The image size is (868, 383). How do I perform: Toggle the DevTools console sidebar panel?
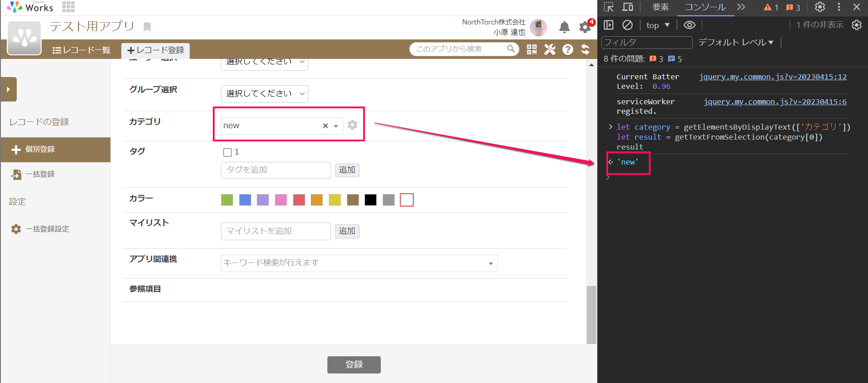point(609,25)
